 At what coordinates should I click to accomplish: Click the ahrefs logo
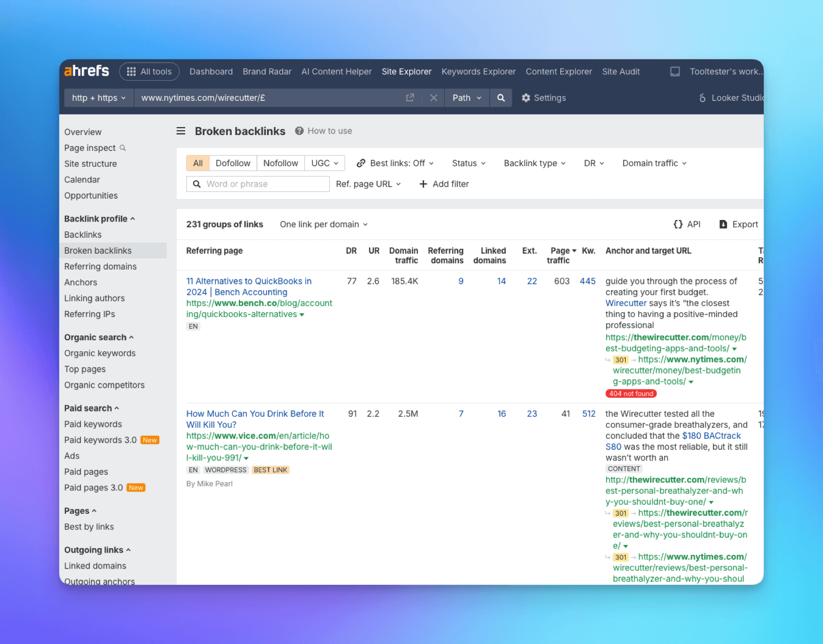(x=87, y=71)
